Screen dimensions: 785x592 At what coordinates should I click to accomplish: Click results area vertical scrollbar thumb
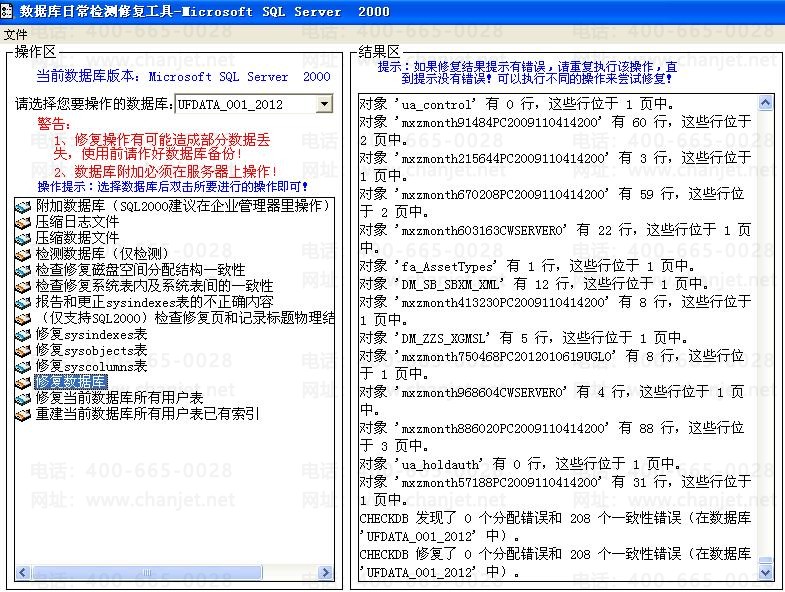[x=765, y=560]
